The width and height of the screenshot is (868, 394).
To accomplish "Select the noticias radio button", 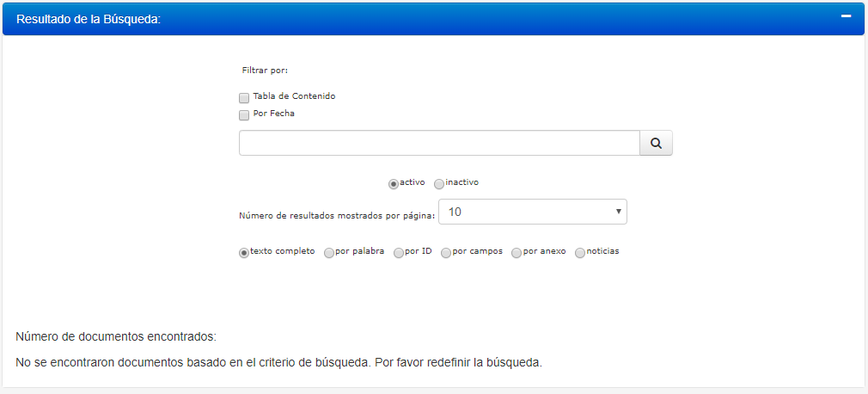I will (580, 253).
